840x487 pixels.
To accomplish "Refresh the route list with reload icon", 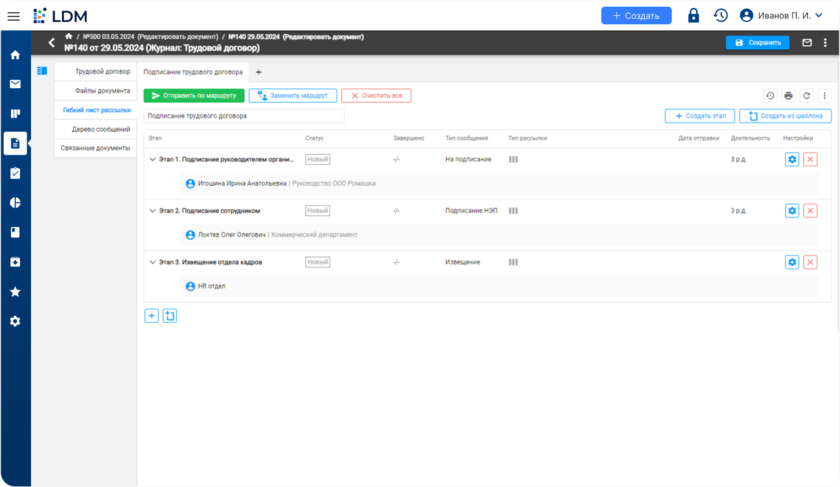I will [x=806, y=96].
